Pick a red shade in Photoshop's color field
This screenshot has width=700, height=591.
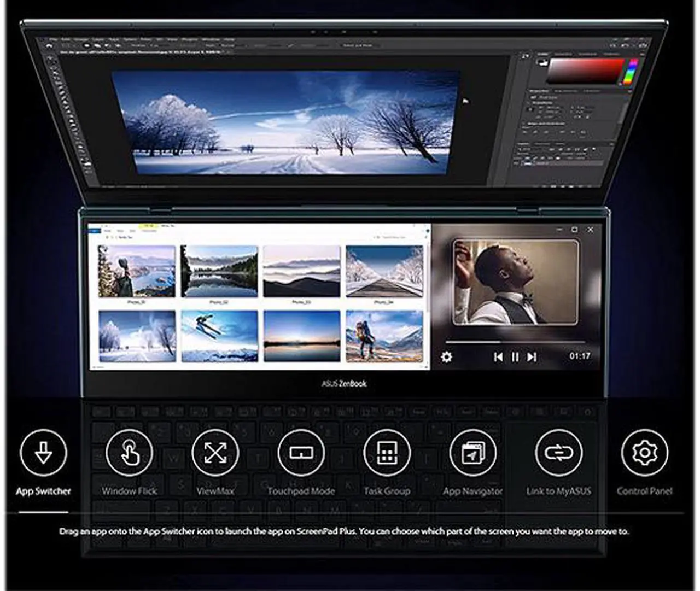[585, 71]
